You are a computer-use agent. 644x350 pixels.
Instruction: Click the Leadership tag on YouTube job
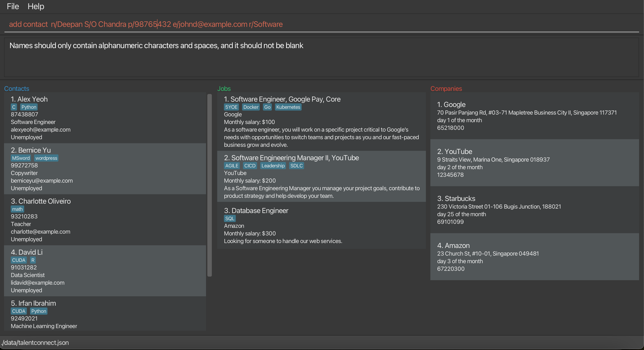point(273,166)
